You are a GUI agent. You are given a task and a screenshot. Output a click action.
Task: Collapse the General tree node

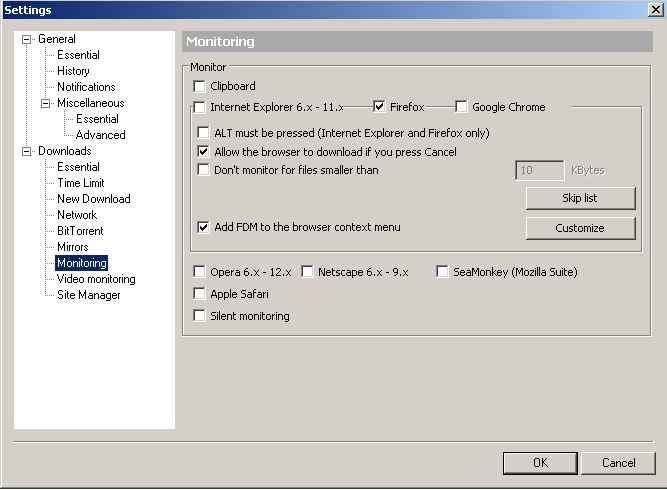pos(26,40)
